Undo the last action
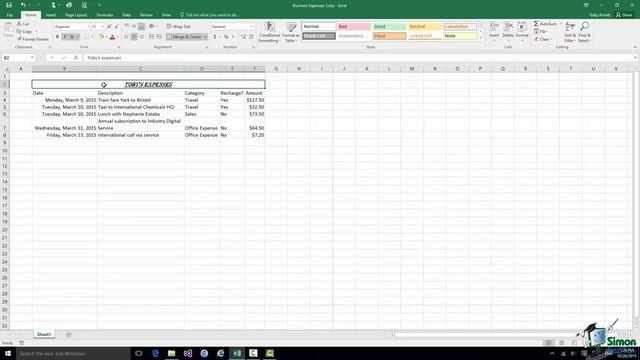640x360 pixels. pos(23,5)
